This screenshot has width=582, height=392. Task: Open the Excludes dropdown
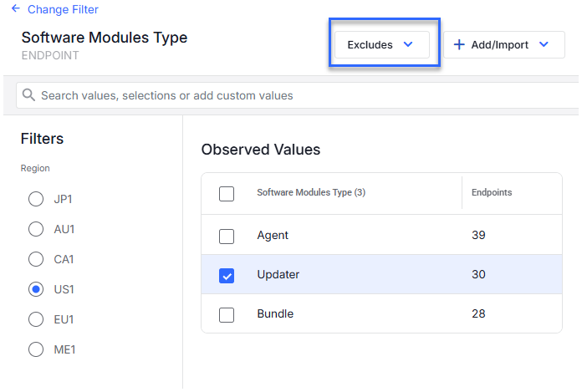[382, 44]
